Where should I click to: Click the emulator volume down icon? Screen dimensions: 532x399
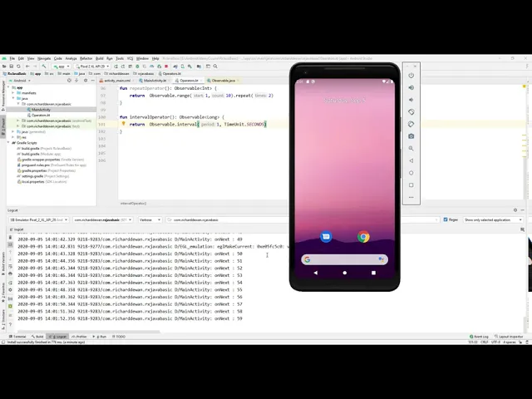[x=411, y=100]
